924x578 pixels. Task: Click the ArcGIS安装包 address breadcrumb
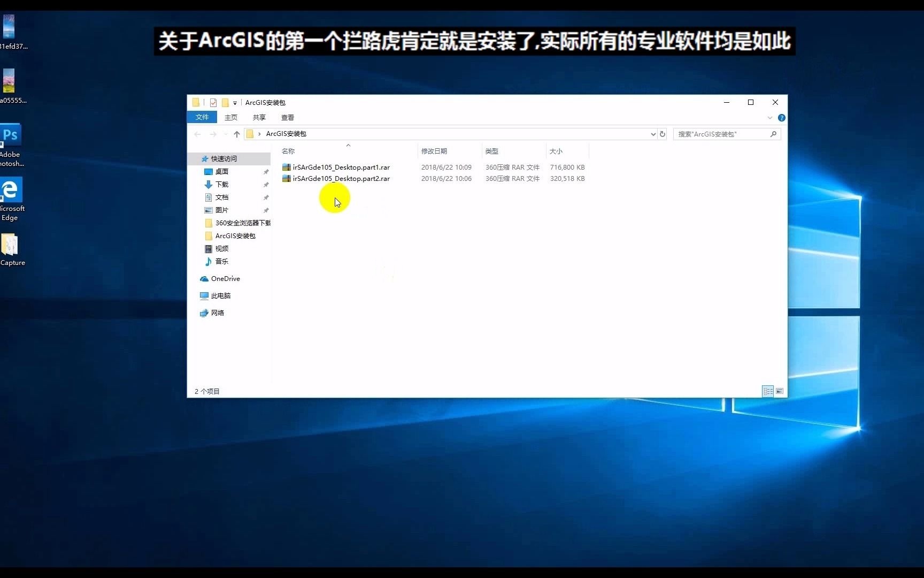coord(286,134)
